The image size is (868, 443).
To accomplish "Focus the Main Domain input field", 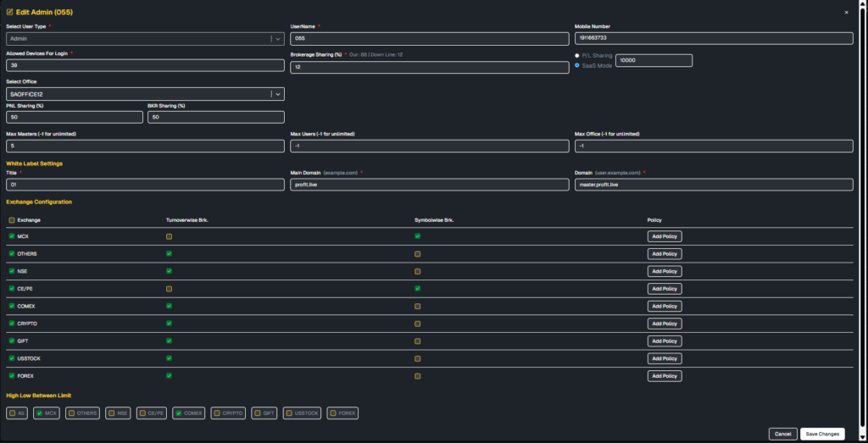I will click(x=429, y=185).
